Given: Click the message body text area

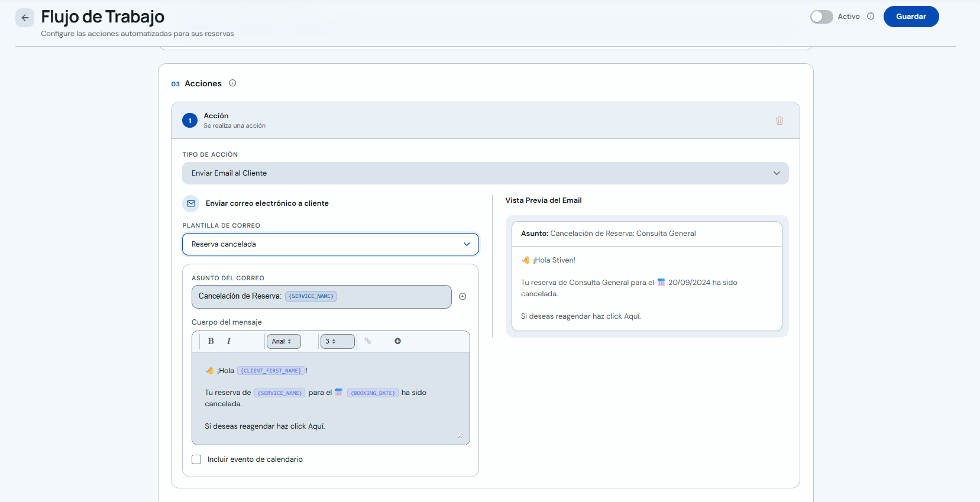Looking at the screenshot, I should click(331, 399).
